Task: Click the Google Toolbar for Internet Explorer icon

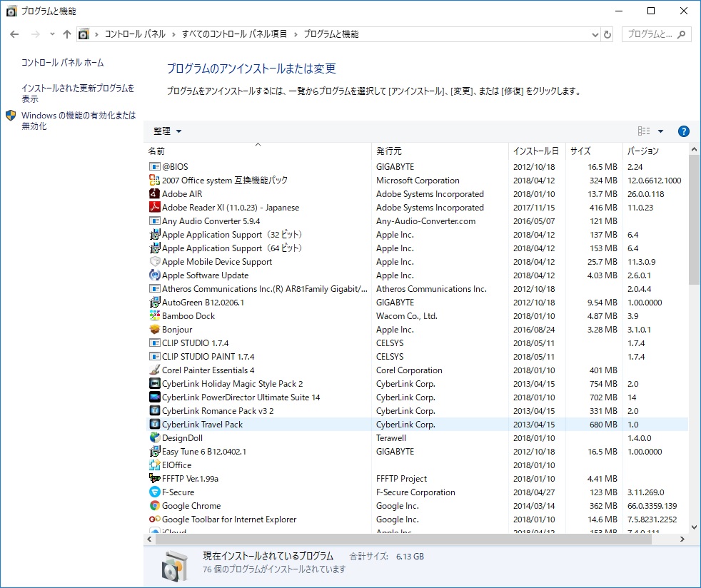Action: tap(155, 519)
